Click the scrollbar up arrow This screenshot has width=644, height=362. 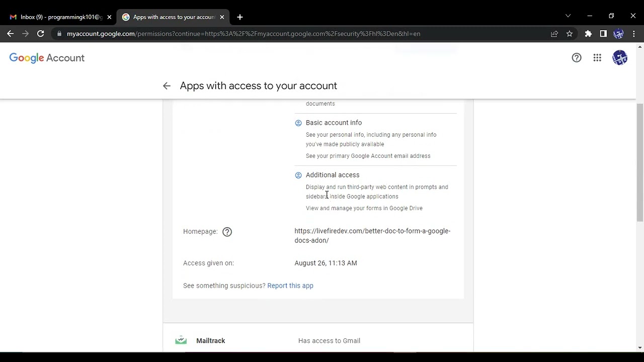tap(640, 47)
